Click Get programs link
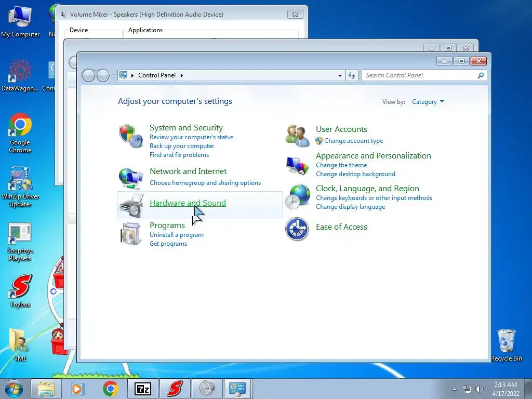This screenshot has width=532, height=399. [x=168, y=244]
